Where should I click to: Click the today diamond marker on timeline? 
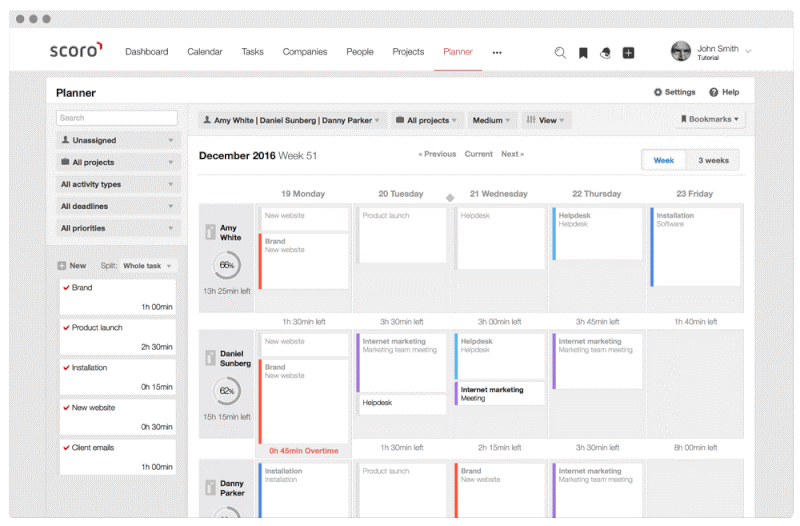point(449,198)
